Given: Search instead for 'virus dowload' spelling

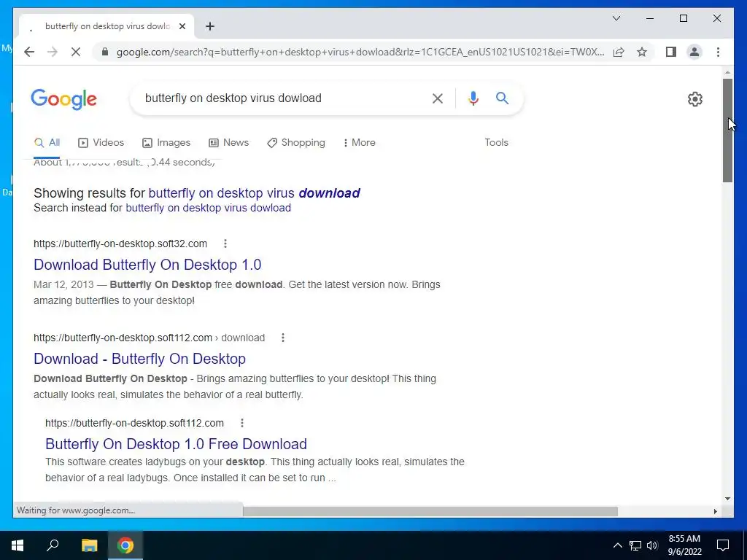Looking at the screenshot, I should coord(208,208).
